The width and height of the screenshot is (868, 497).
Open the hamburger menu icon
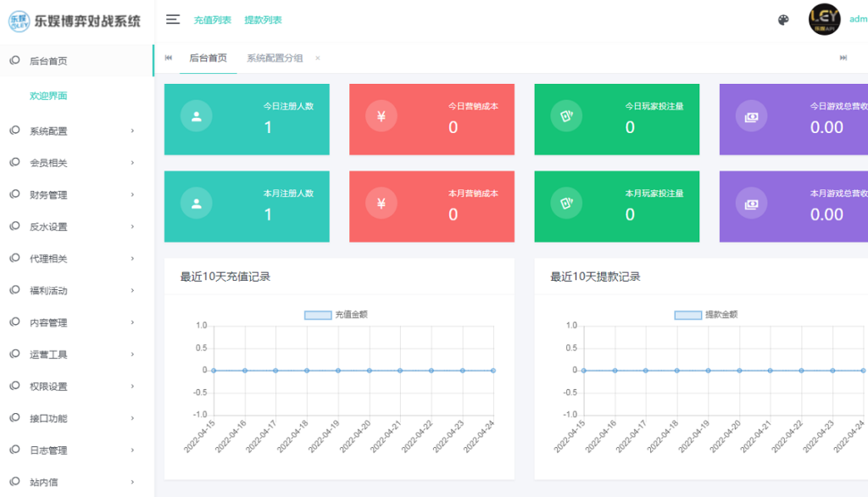[173, 19]
